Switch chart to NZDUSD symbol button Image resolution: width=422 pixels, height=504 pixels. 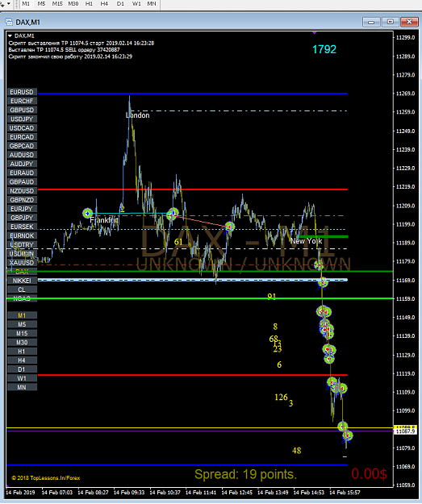(22, 191)
